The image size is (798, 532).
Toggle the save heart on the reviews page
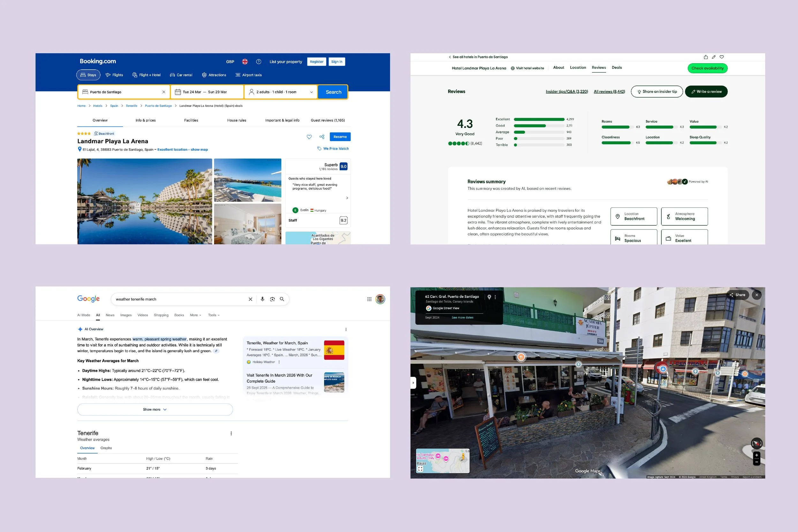[722, 57]
